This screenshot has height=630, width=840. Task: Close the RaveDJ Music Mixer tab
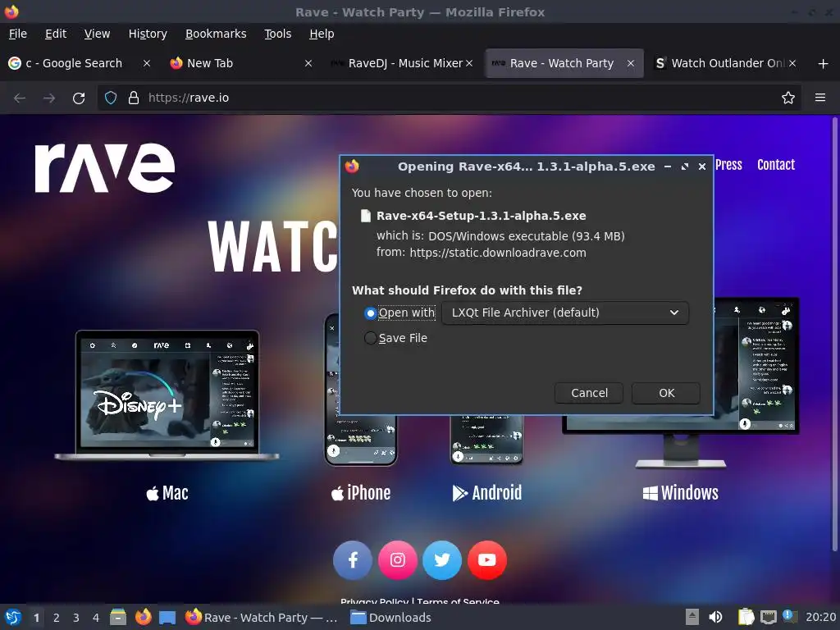click(x=469, y=63)
